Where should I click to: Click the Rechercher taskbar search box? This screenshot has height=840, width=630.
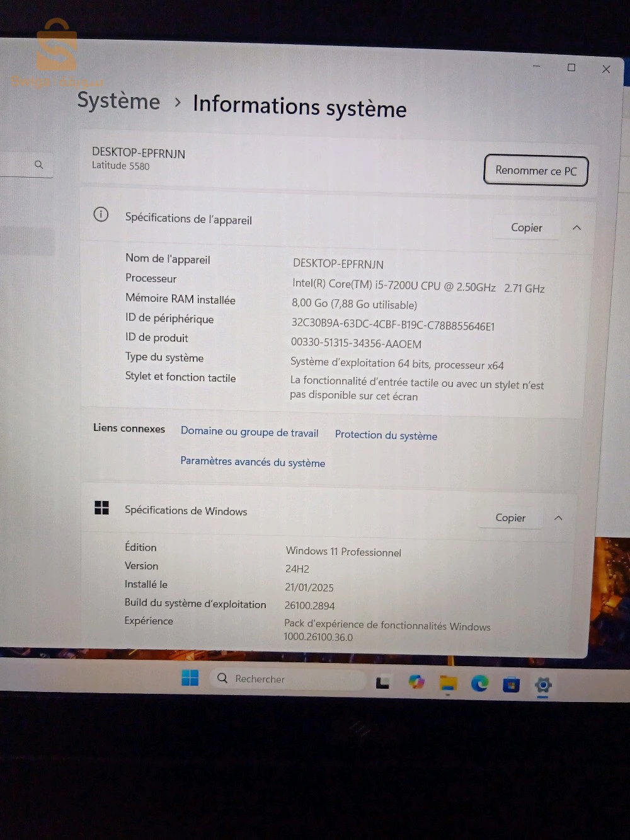(x=288, y=679)
